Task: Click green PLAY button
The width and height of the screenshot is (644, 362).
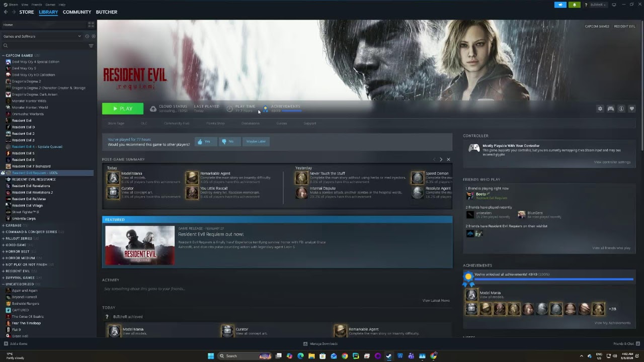Action: [123, 109]
